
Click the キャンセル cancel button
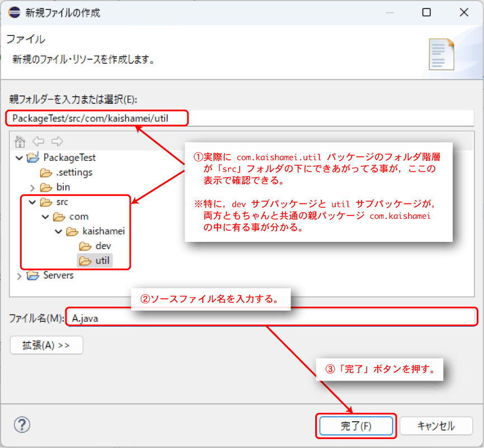pyautogui.click(x=436, y=426)
